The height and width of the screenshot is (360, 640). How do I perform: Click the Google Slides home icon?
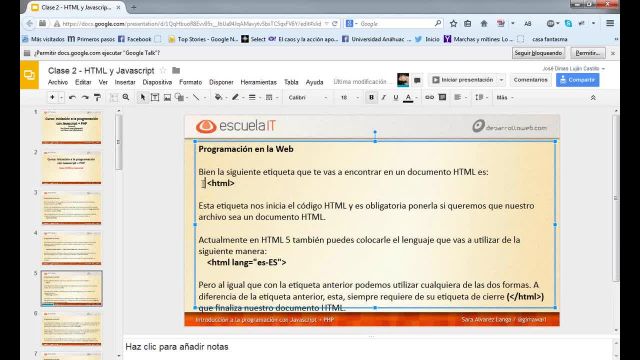(29, 75)
